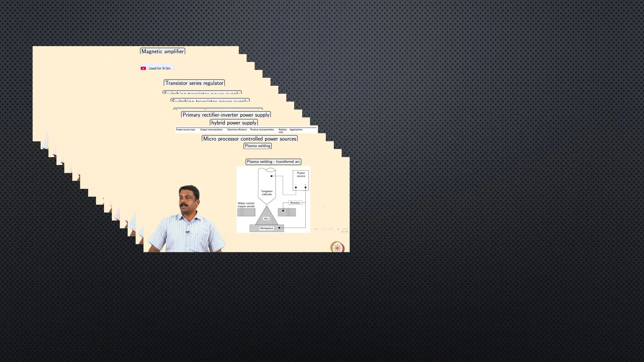Click the 'Applications' table column header
Viewport: 644px width, 362px height.
(x=296, y=129)
